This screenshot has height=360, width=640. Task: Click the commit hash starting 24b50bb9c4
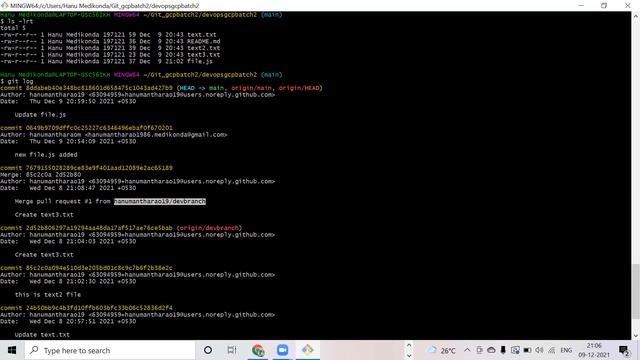[x=99, y=308]
